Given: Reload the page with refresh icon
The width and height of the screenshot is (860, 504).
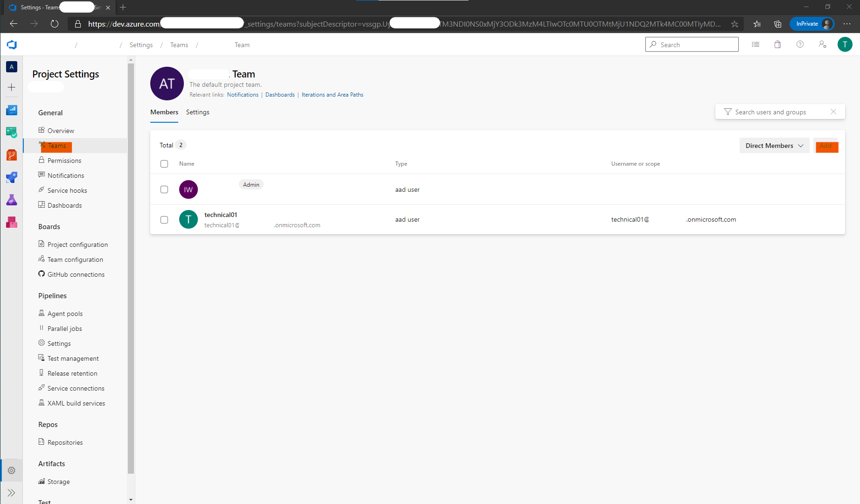Looking at the screenshot, I should (x=55, y=24).
